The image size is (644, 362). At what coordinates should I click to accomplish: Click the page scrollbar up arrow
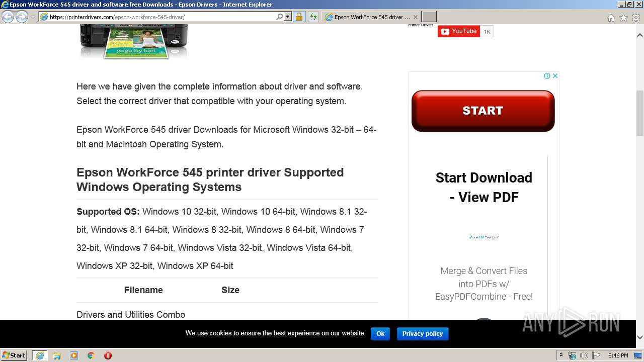(x=639, y=36)
